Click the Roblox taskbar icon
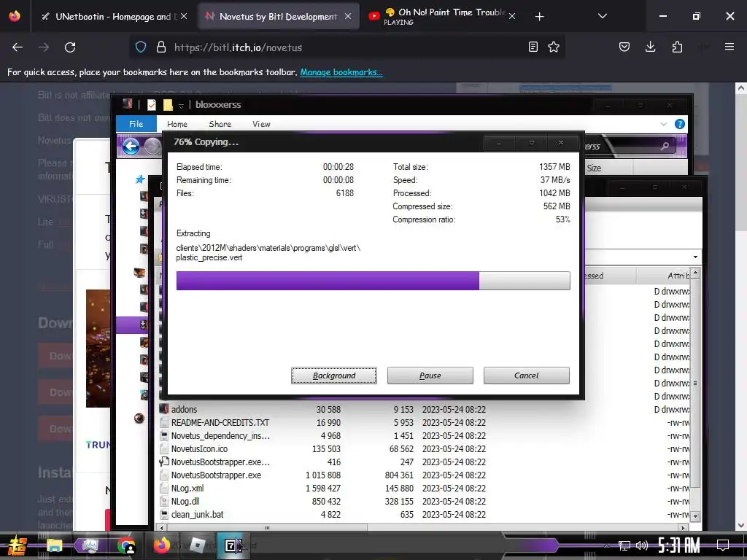747x560 pixels. (197, 545)
